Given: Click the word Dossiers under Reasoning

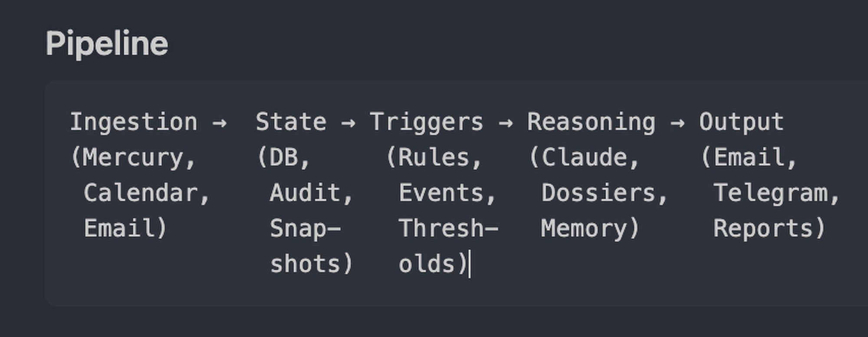Looking at the screenshot, I should click(598, 193).
